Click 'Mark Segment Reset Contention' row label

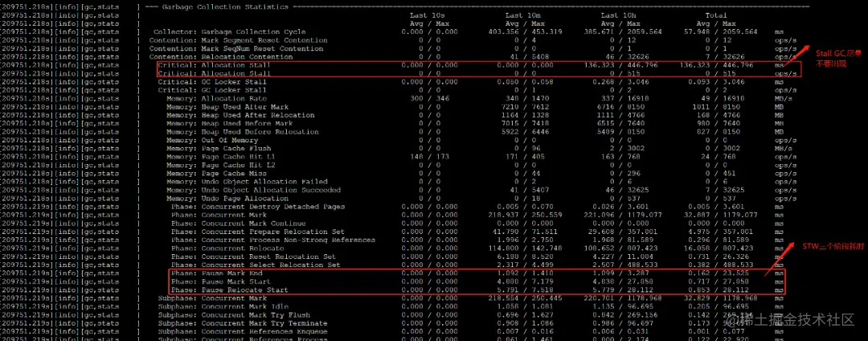[x=264, y=40]
